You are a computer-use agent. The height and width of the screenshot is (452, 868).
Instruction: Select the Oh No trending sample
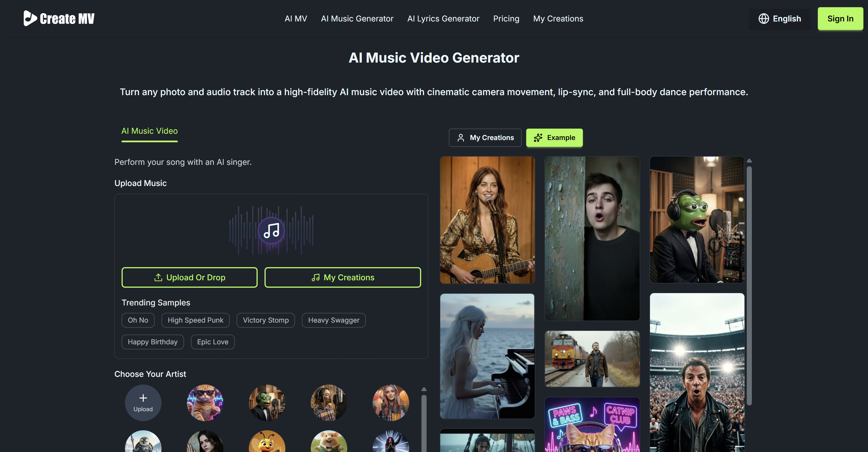coord(138,320)
